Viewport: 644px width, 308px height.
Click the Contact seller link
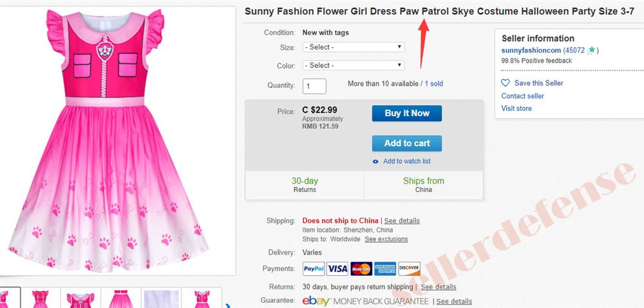pyautogui.click(x=522, y=96)
